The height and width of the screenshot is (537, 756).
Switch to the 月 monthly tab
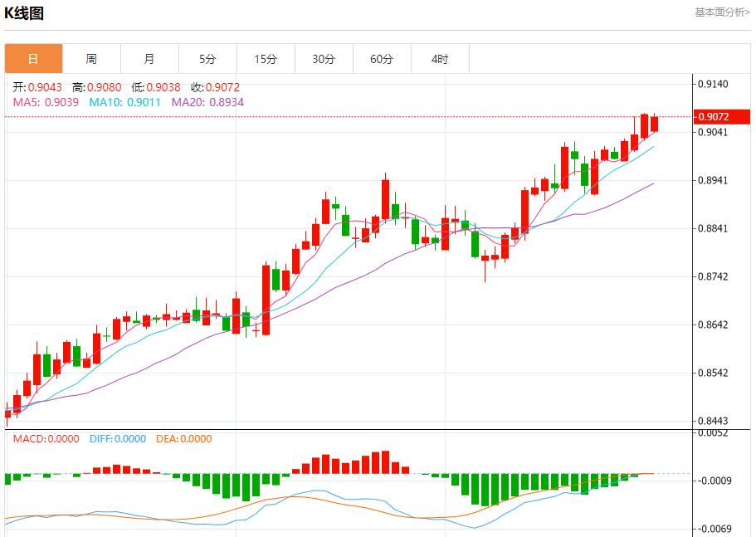(149, 59)
